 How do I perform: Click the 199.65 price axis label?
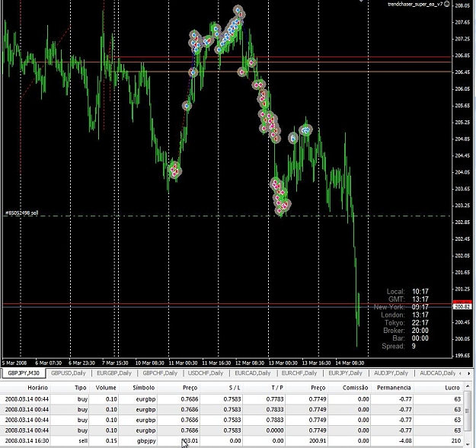click(462, 355)
